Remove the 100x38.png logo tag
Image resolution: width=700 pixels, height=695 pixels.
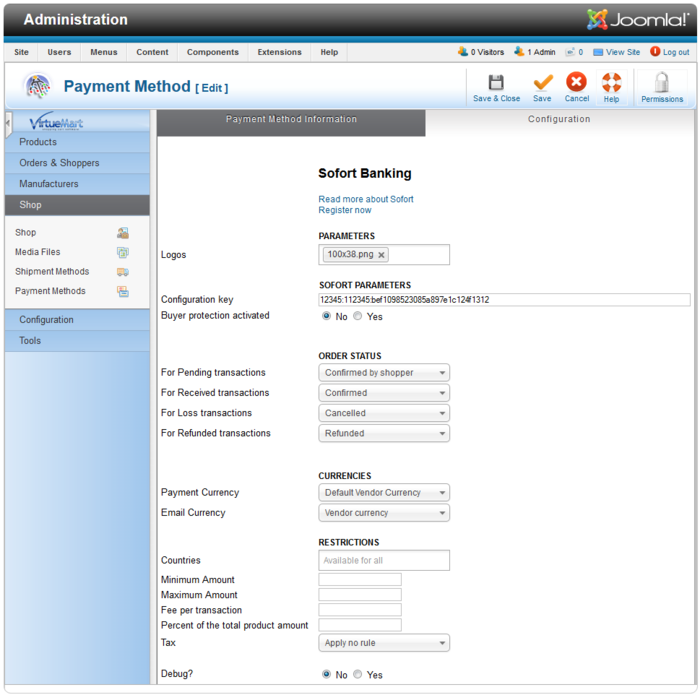381,255
